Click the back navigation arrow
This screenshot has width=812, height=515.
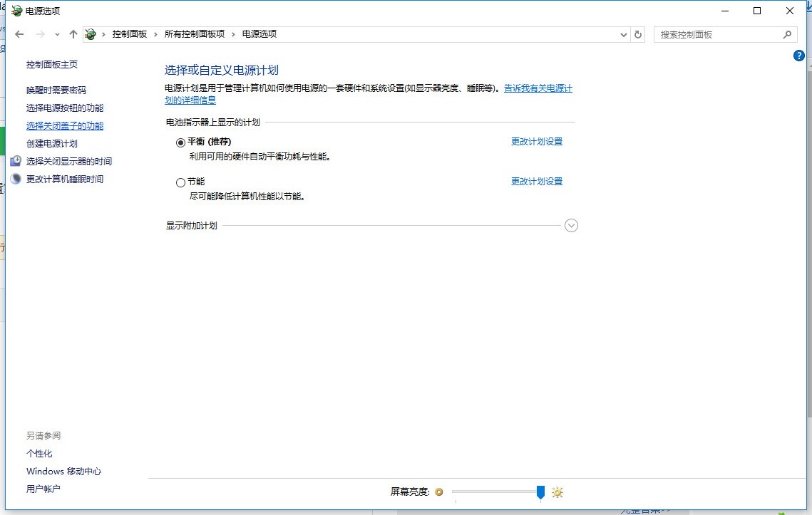point(19,34)
